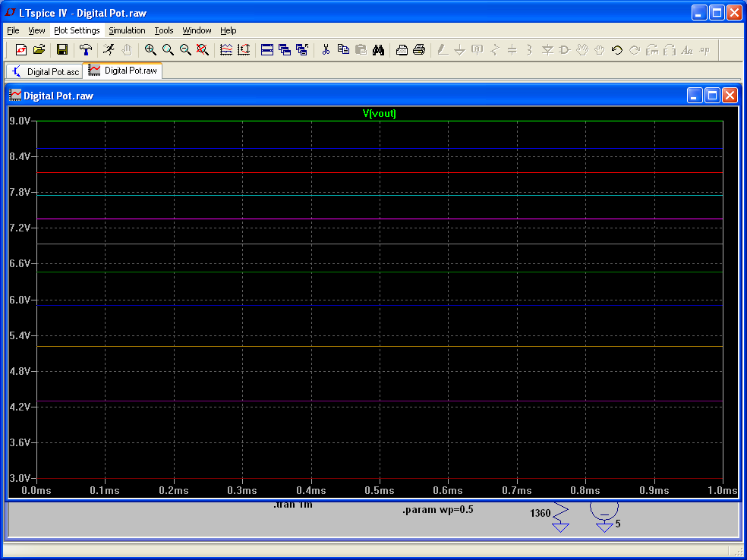Viewport: 747px width, 560px height.
Task: Click the 9.0V vertical axis label
Action: click(x=20, y=121)
